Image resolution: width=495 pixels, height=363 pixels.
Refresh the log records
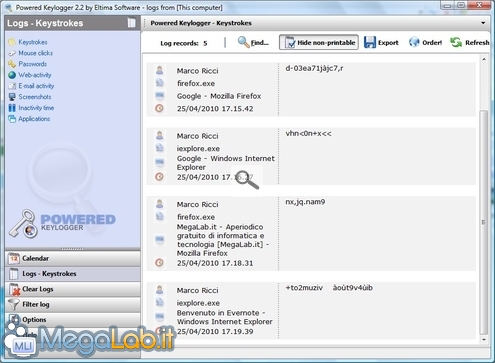[x=470, y=43]
